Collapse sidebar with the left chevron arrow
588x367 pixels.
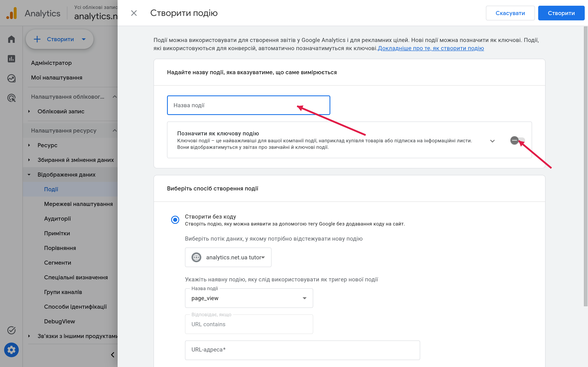coord(113,355)
